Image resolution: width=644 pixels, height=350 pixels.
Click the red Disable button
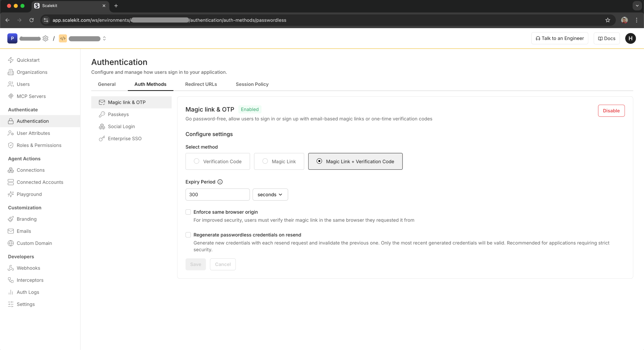(x=611, y=111)
